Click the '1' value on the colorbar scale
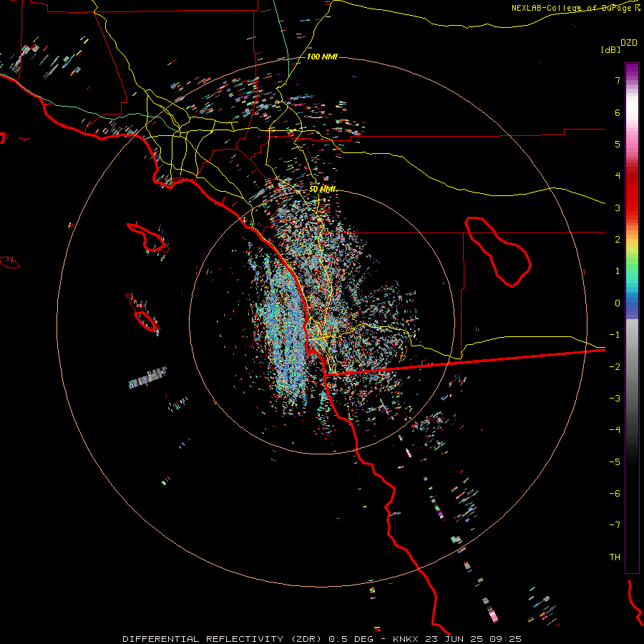 pos(618,271)
